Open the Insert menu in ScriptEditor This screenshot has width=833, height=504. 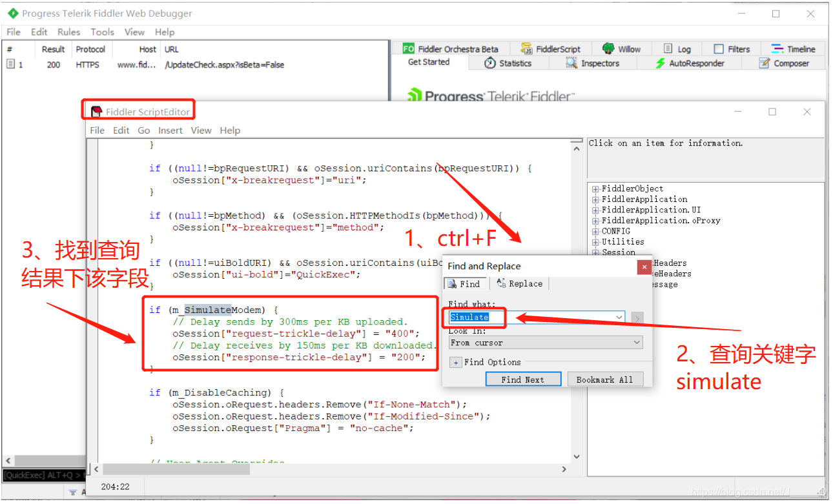[170, 130]
